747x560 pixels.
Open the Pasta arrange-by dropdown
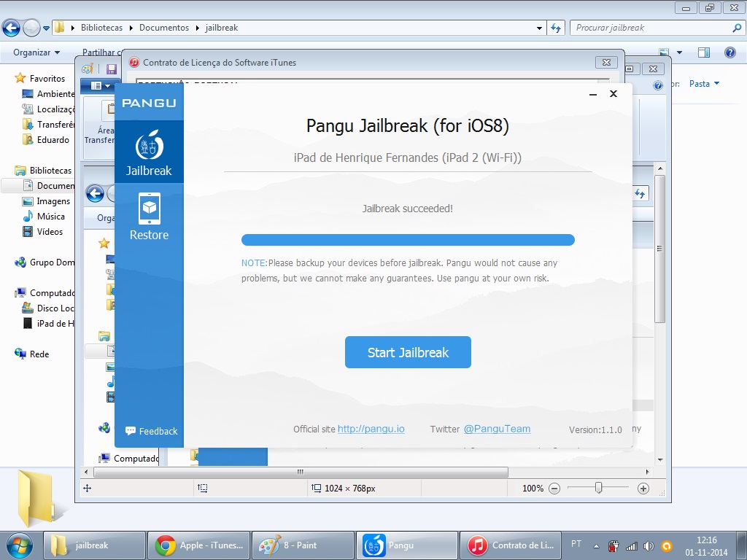click(704, 84)
